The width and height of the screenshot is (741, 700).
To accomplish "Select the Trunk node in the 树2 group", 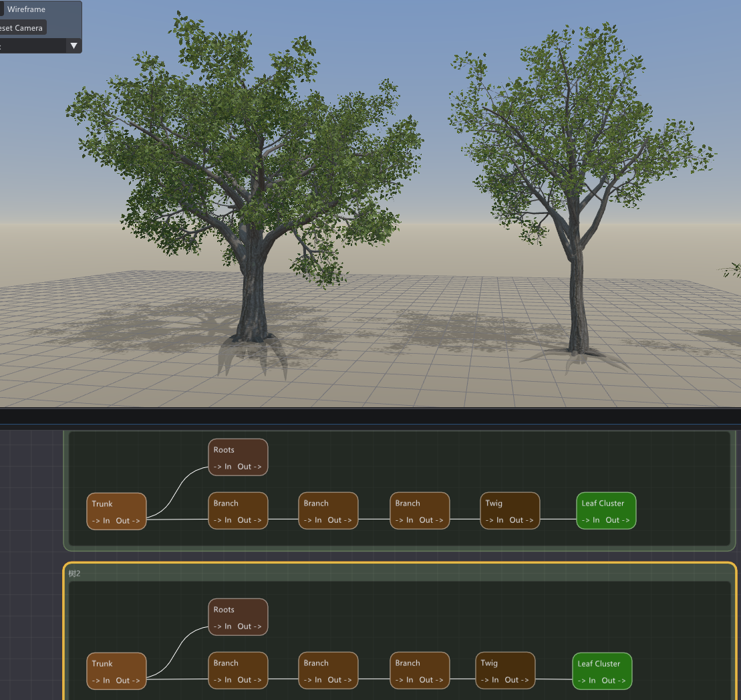I will click(117, 671).
